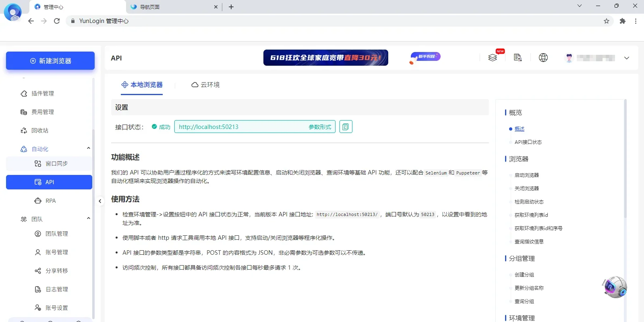Open 账号设置 in the sidebar
This screenshot has height=322, width=644.
point(56,308)
